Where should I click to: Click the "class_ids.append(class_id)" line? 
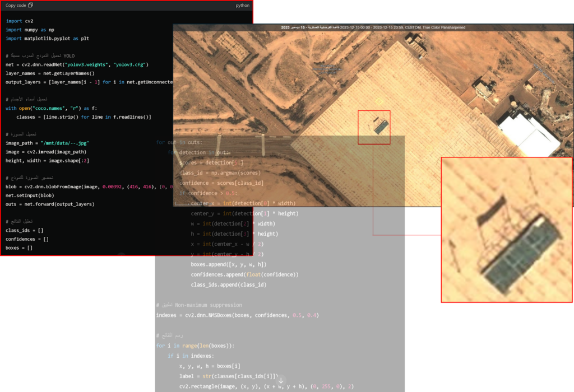point(228,284)
